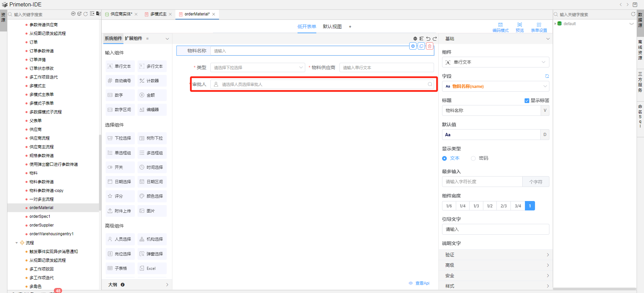Select 密码 display type radio
The image size is (644, 293).
pos(473,158)
